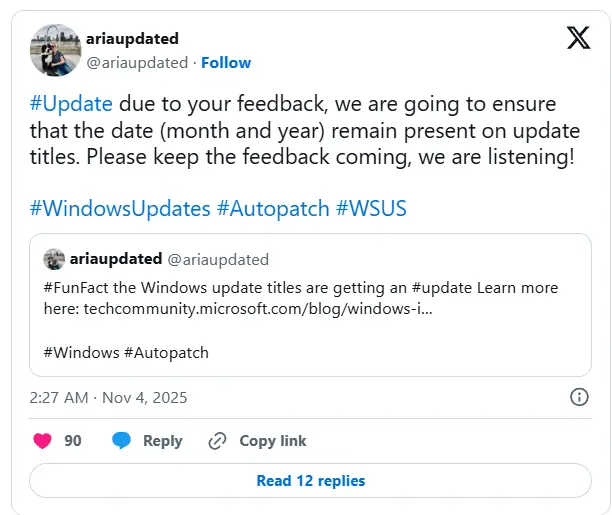
Task: Click the blue reply bubble icon
Action: [122, 441]
